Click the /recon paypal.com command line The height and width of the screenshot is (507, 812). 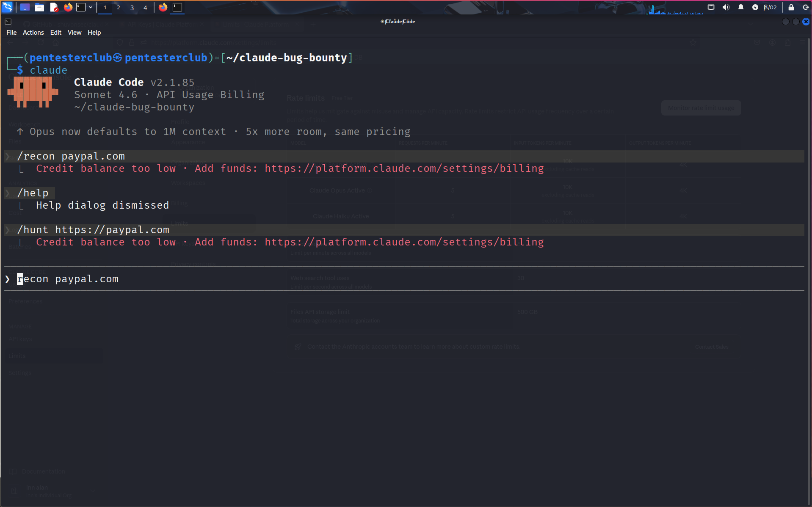click(x=404, y=156)
